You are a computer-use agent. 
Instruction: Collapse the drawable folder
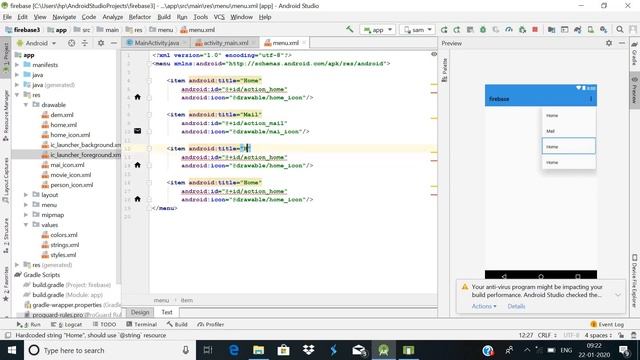[x=26, y=105]
